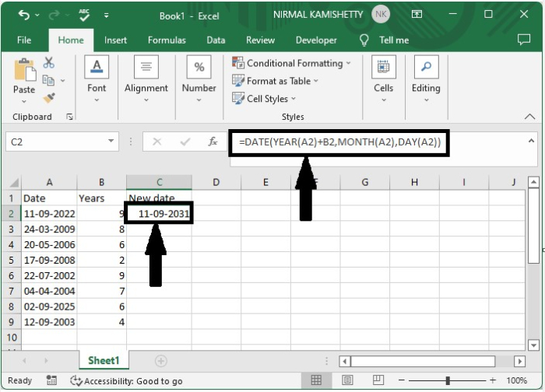Click the zoom in plus button
Image resolution: width=545 pixels, height=392 pixels.
coord(493,380)
